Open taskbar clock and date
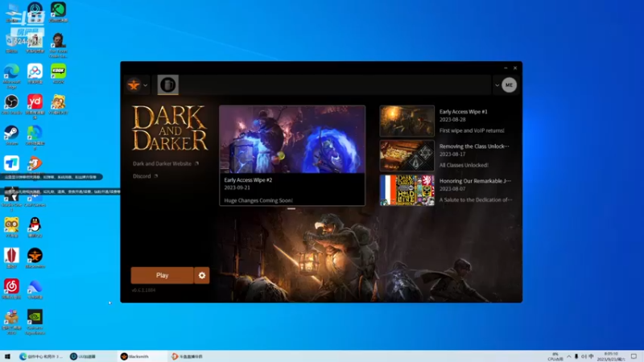Screen dimensions: 644x362 click(611, 356)
